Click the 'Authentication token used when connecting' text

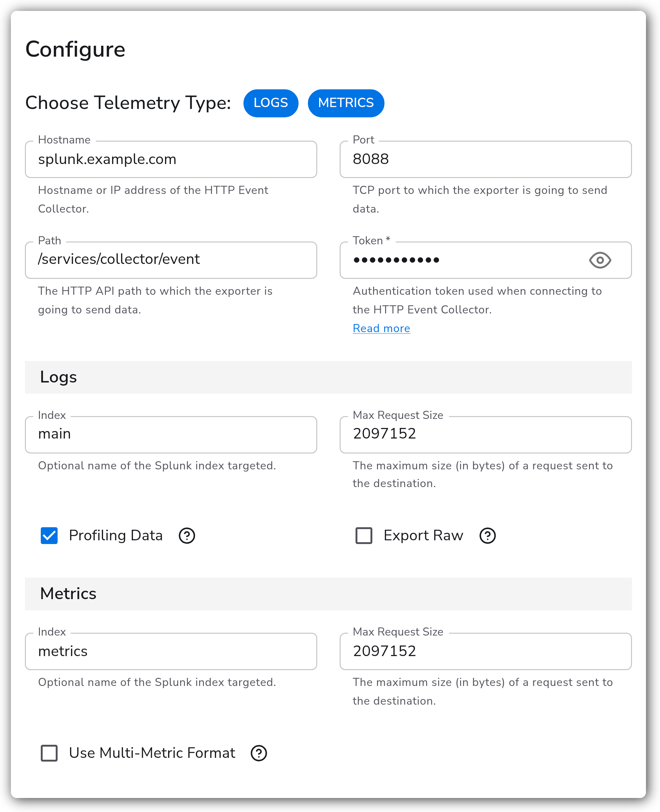click(477, 300)
